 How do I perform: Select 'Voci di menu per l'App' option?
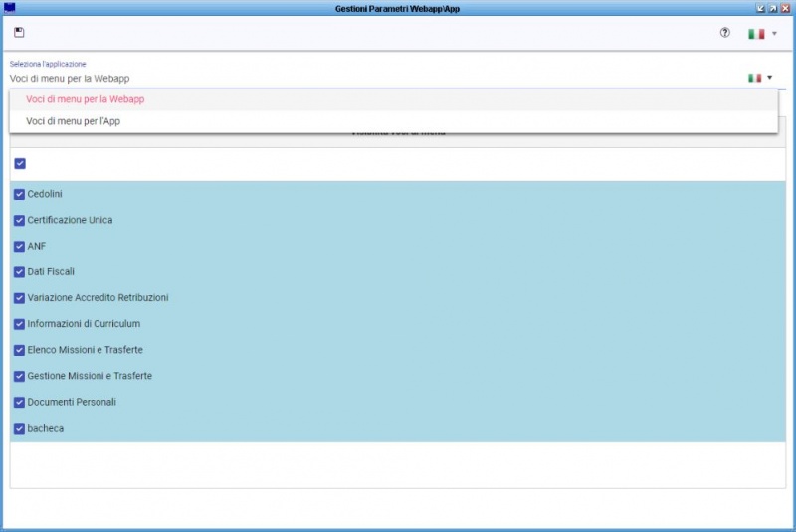pyautogui.click(x=393, y=121)
